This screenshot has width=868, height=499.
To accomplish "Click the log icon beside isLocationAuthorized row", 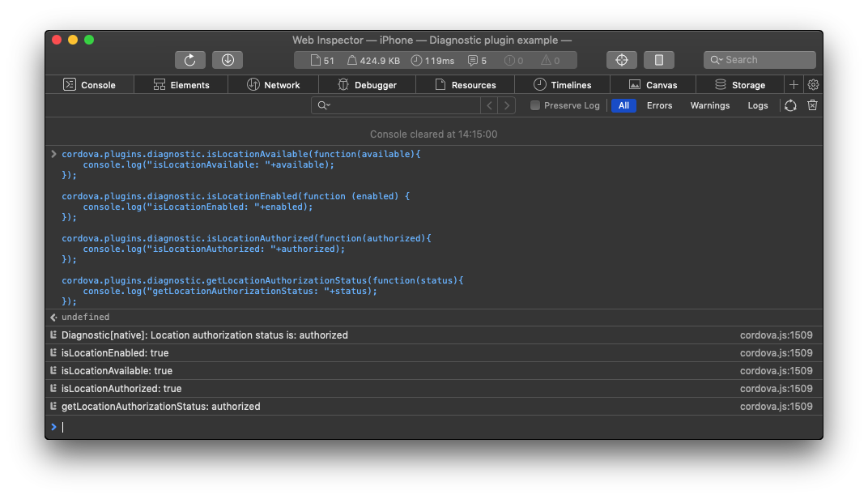I will pos(53,388).
